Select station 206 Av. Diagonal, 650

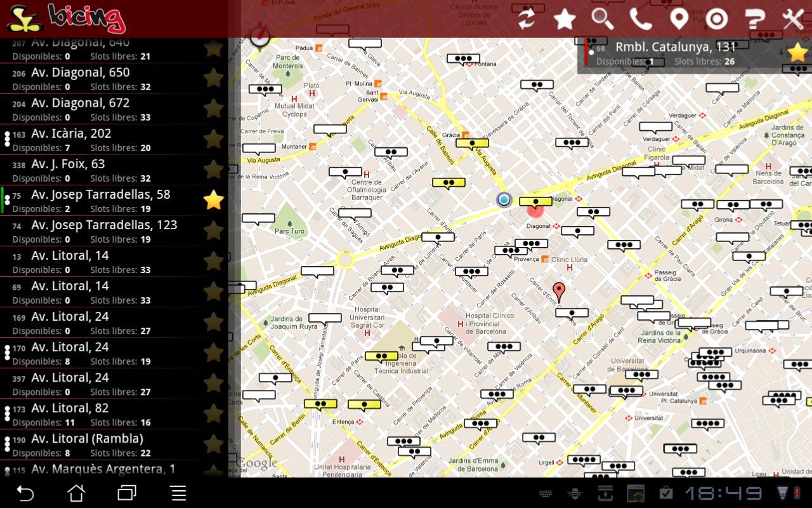(x=114, y=79)
